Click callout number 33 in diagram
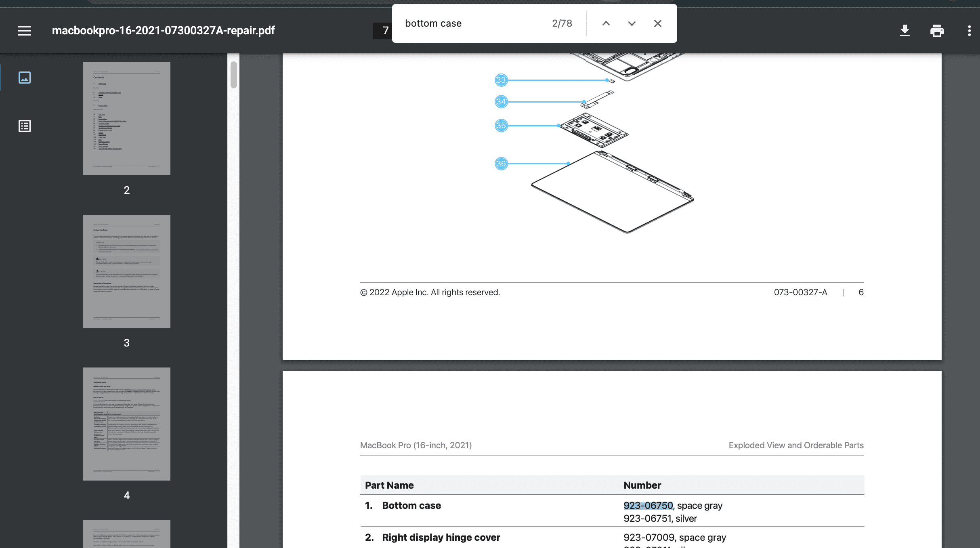Screen dimensions: 980x548 coord(501,80)
